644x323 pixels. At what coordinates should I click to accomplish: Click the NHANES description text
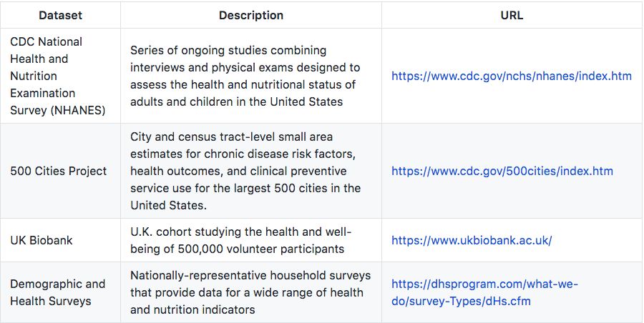pos(245,76)
